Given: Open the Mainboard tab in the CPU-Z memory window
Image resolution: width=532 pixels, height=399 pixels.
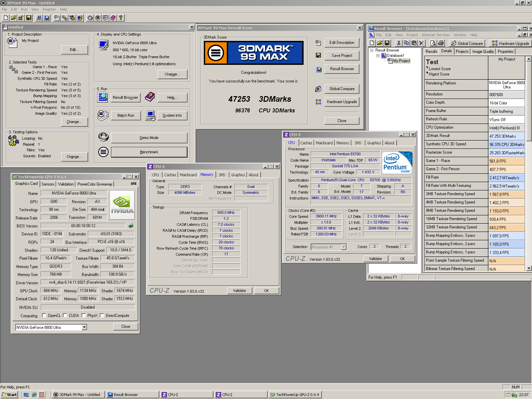Looking at the screenshot, I should (188, 175).
